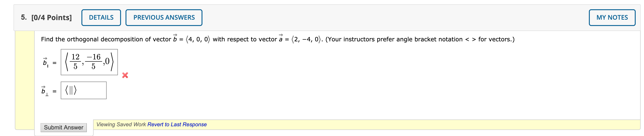Click the yellow highlighted problem sidebar
The height and width of the screenshot is (136, 644).
[24, 80]
